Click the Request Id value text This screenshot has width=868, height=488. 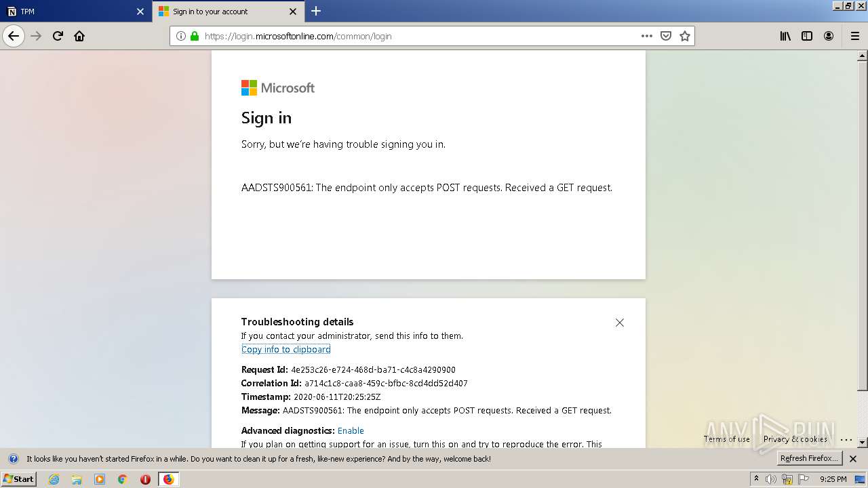pyautogui.click(x=373, y=369)
